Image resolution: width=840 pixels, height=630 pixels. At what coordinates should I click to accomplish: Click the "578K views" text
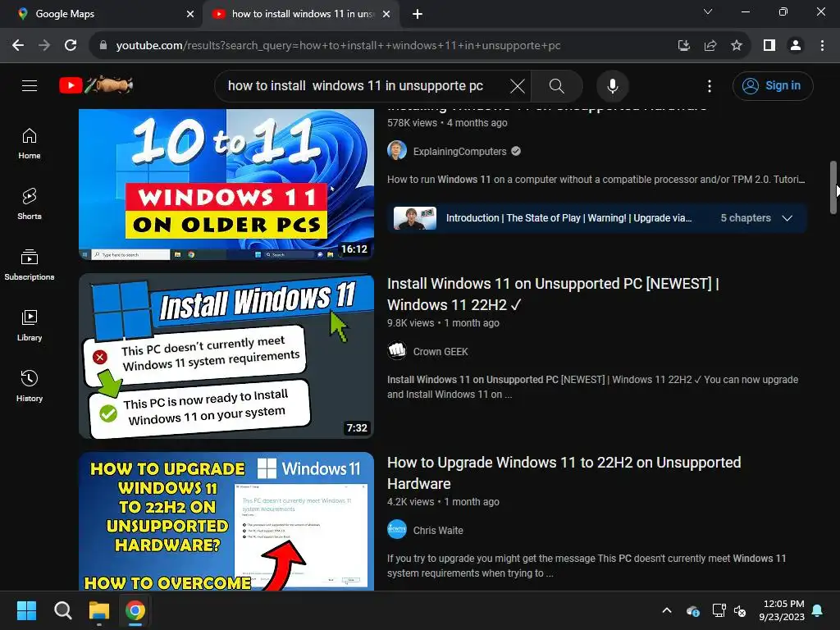412,123
